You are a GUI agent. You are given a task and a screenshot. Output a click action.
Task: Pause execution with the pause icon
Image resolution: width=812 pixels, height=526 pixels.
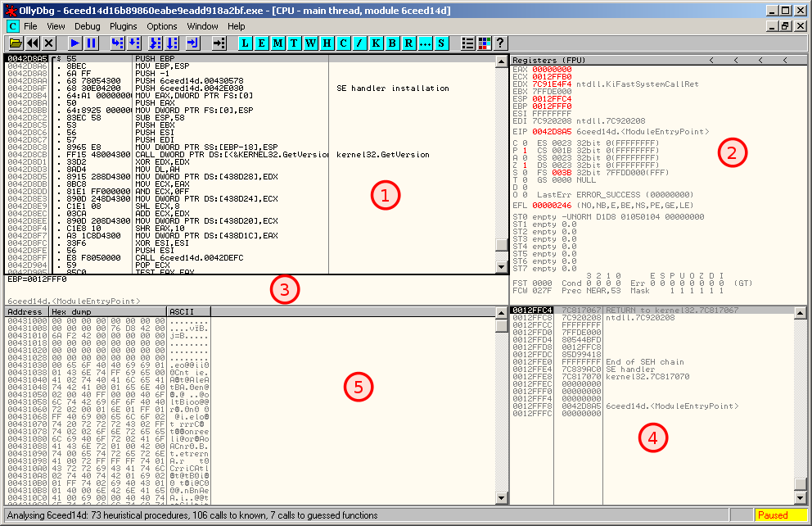pyautogui.click(x=91, y=43)
